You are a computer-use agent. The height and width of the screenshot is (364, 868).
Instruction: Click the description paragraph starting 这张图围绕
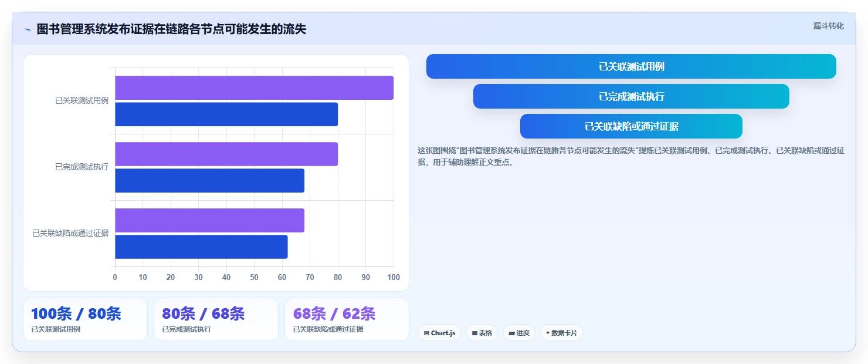click(631, 157)
